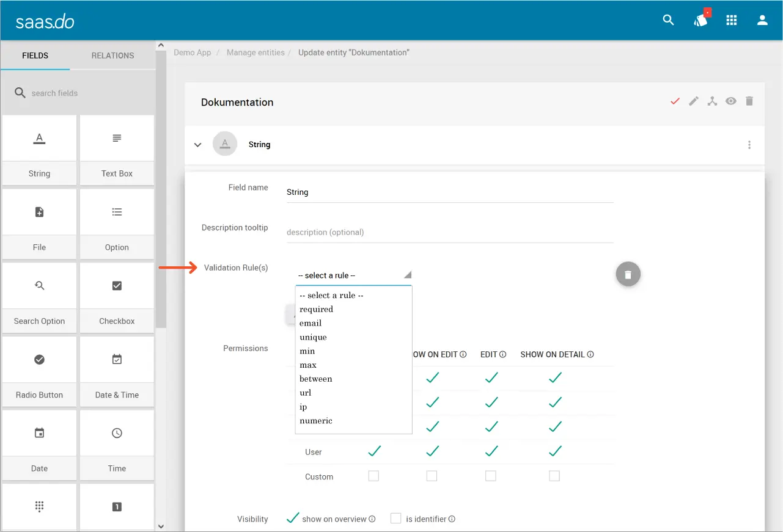Click the relations fork icon for Dokumentation
Viewport: 783px width, 532px height.
point(712,101)
